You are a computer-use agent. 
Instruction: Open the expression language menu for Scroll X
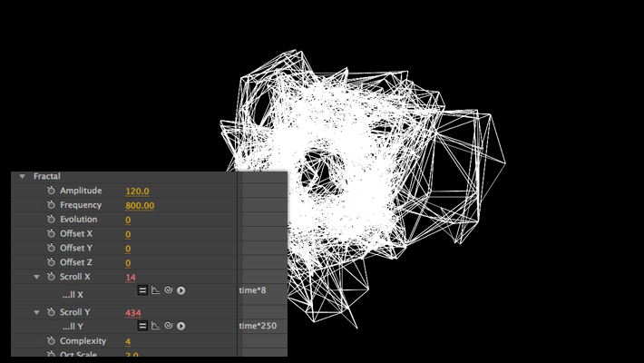coord(181,290)
